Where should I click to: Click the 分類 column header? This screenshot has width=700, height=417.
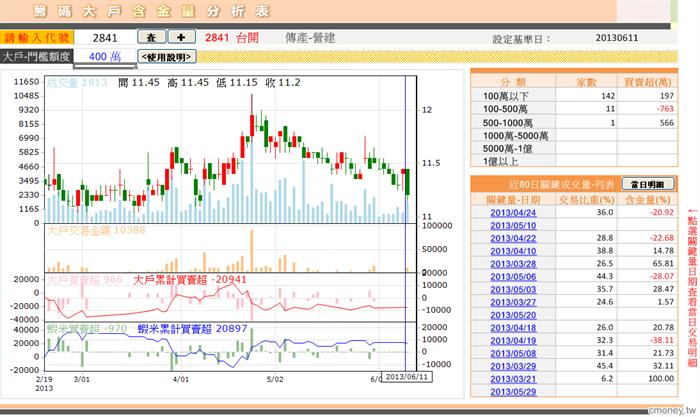click(513, 82)
